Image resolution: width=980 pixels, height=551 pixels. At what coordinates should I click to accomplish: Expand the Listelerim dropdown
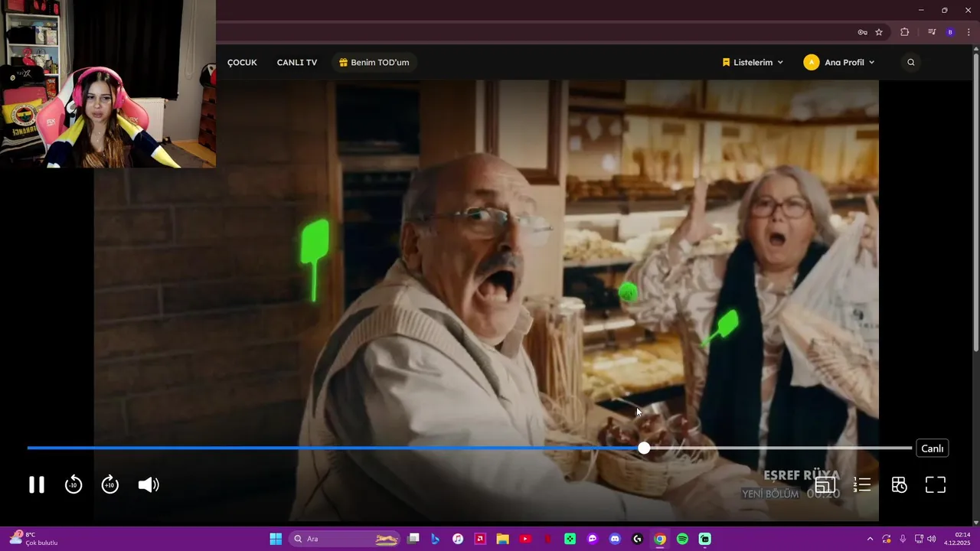pyautogui.click(x=753, y=62)
